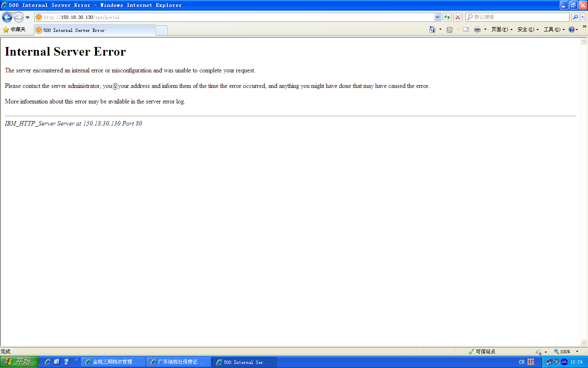Expand the address bar history dropdown
Image resolution: width=588 pixels, height=368 pixels.
pyautogui.click(x=437, y=17)
